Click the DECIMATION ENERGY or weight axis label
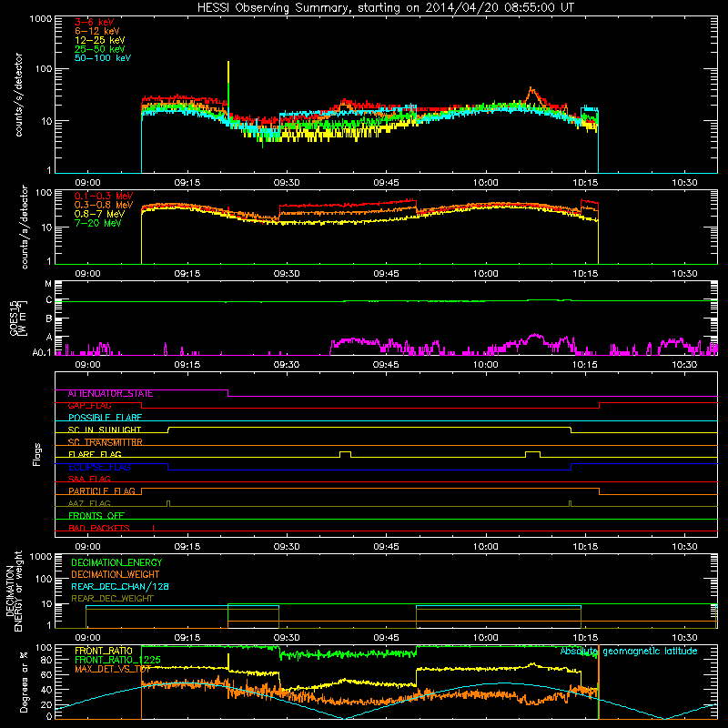The image size is (728, 728). 14,591
